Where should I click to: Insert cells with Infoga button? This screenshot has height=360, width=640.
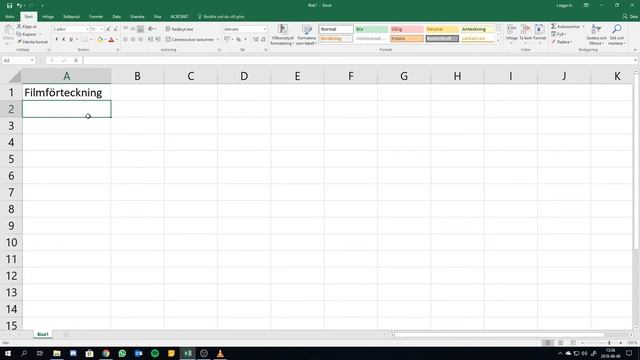pos(511,33)
